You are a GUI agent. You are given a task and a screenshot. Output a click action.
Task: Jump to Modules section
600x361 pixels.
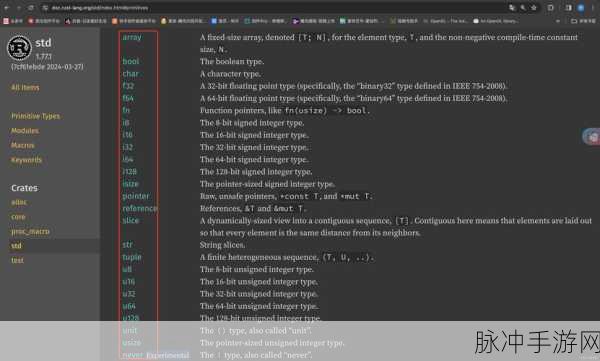pyautogui.click(x=25, y=131)
